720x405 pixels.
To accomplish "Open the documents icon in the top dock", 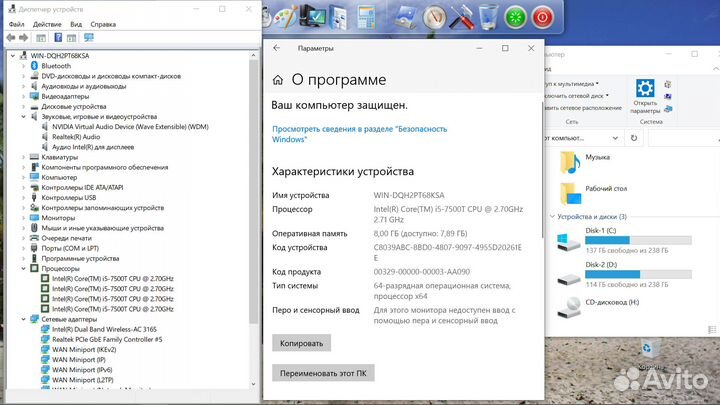I will click(x=338, y=17).
